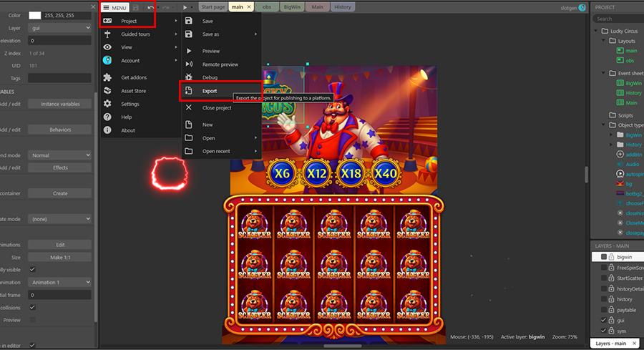Enable visibility of paytable layer

[602, 309]
